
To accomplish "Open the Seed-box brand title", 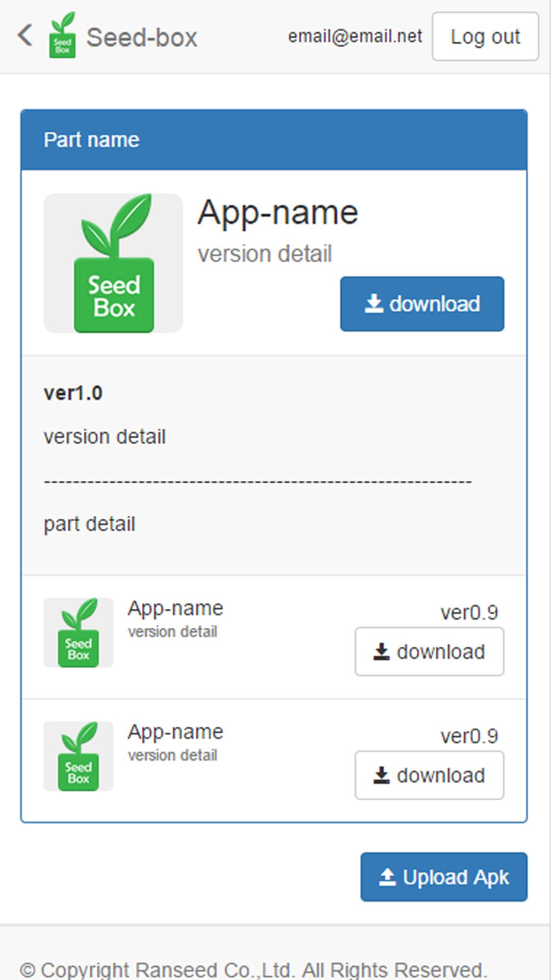I will [x=142, y=38].
